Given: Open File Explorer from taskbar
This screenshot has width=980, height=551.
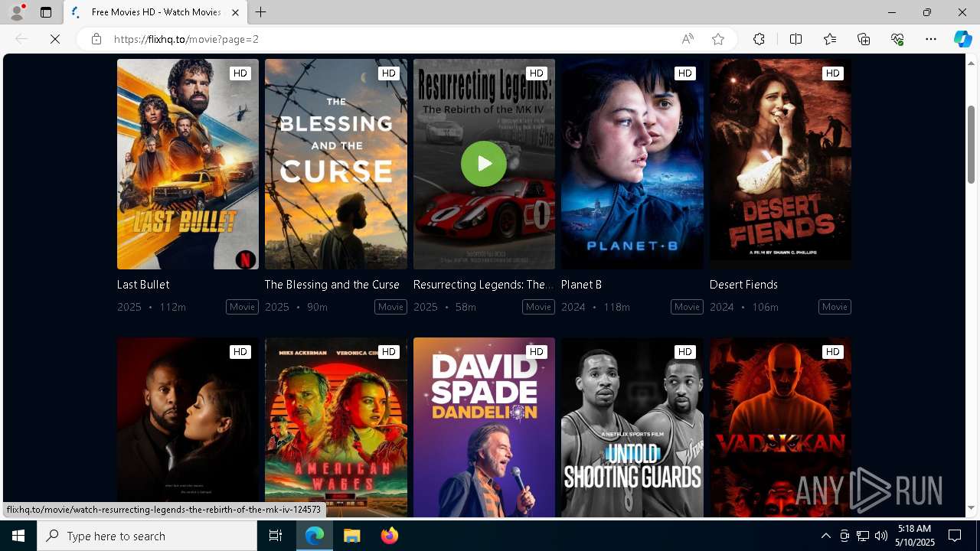Looking at the screenshot, I should pos(352,536).
